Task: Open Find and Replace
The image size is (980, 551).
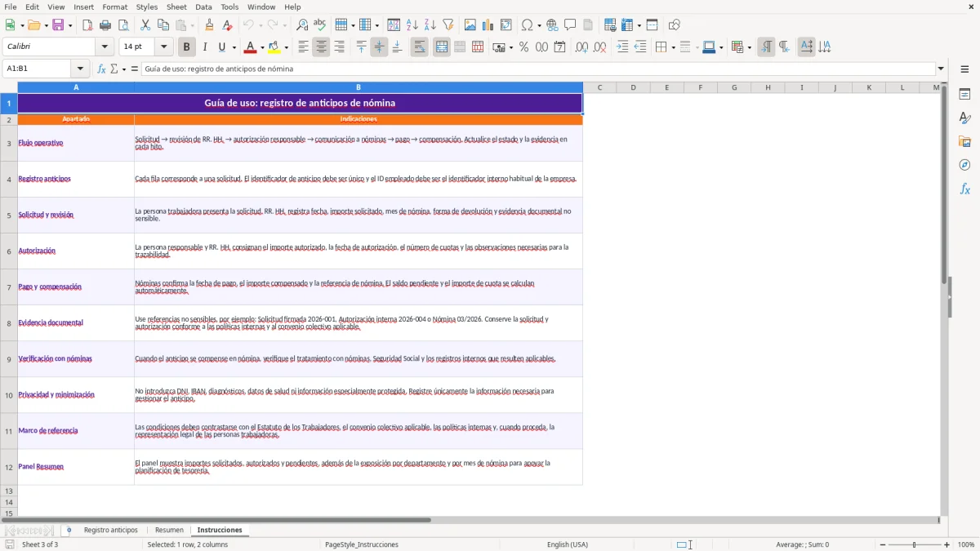Action: pos(302,25)
